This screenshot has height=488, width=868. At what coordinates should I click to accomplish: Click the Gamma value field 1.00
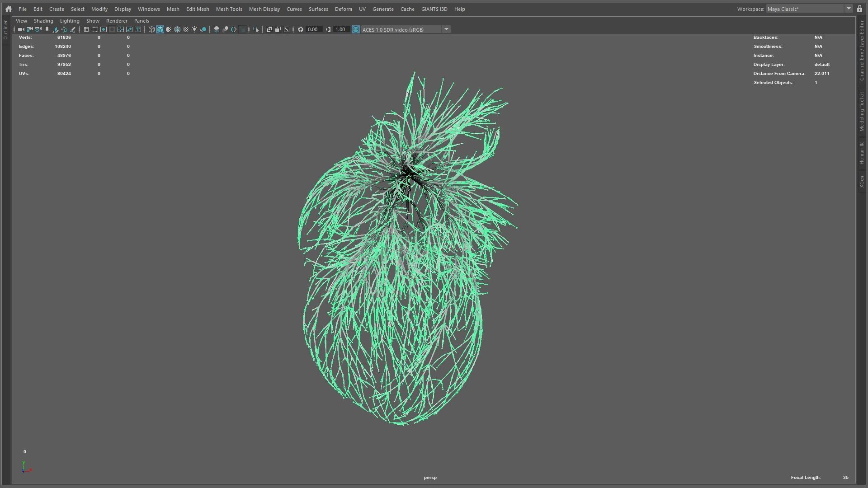pyautogui.click(x=341, y=29)
